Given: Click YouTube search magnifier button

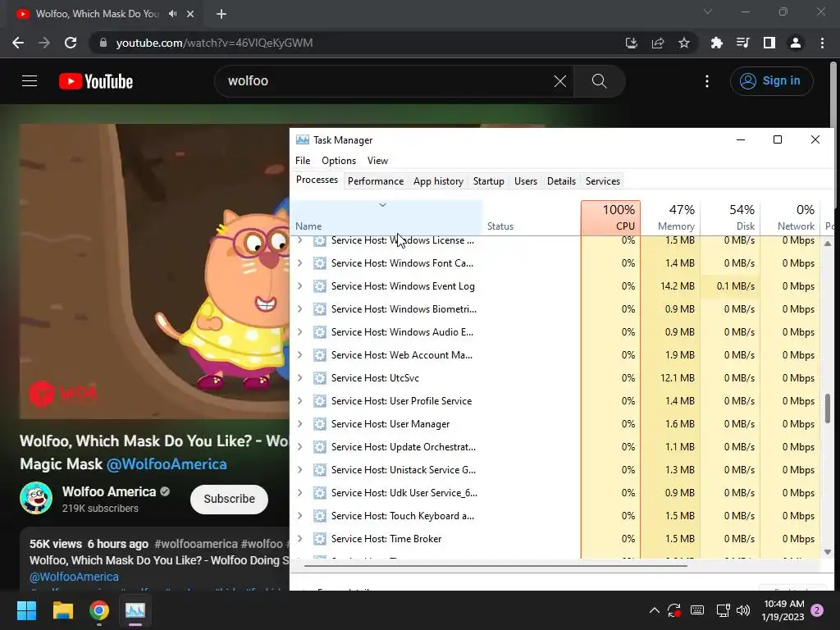Looking at the screenshot, I should click(599, 81).
